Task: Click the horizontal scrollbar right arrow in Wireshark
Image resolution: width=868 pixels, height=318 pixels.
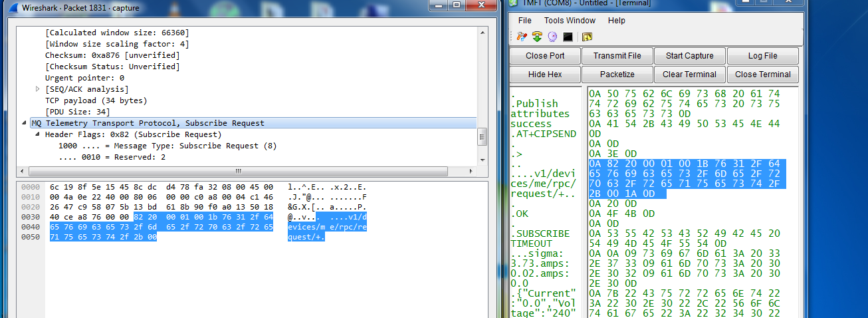Action: pyautogui.click(x=472, y=170)
